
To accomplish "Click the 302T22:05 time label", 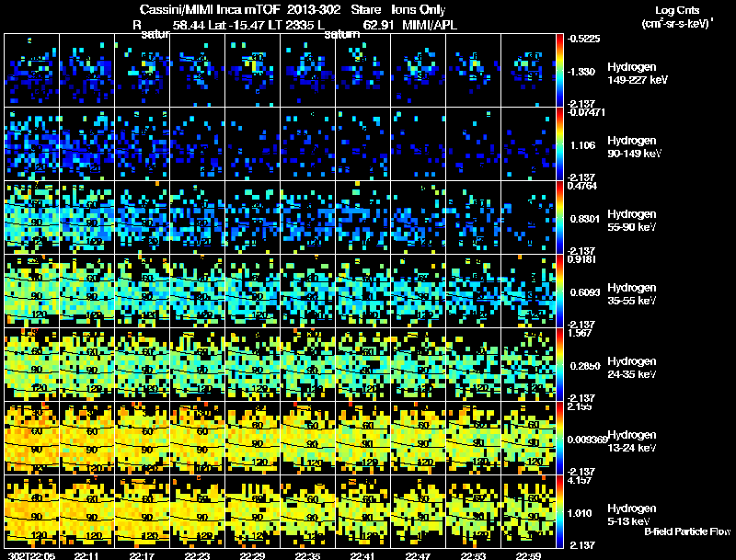I will pyautogui.click(x=31, y=555).
